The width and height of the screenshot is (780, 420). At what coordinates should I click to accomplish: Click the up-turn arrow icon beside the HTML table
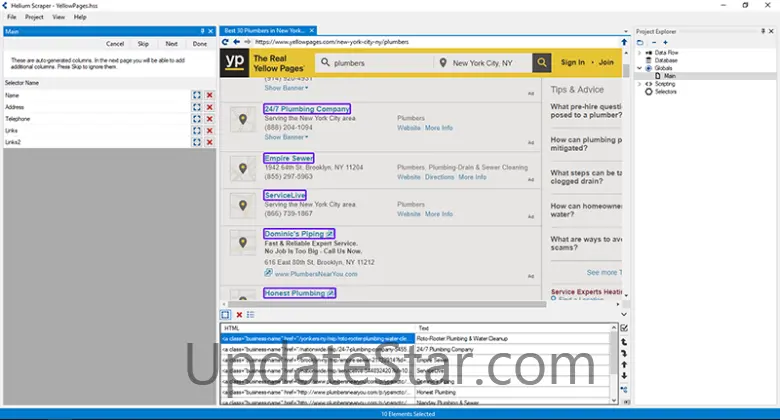(x=624, y=342)
